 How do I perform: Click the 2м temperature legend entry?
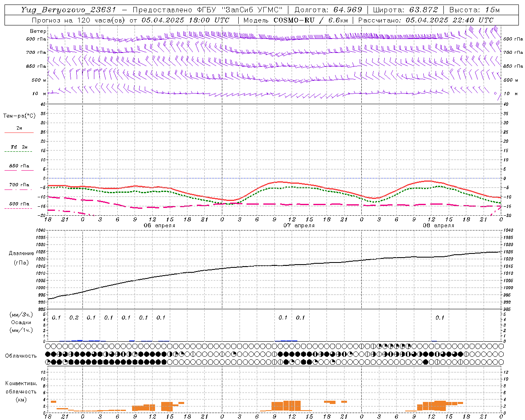[x=19, y=128]
